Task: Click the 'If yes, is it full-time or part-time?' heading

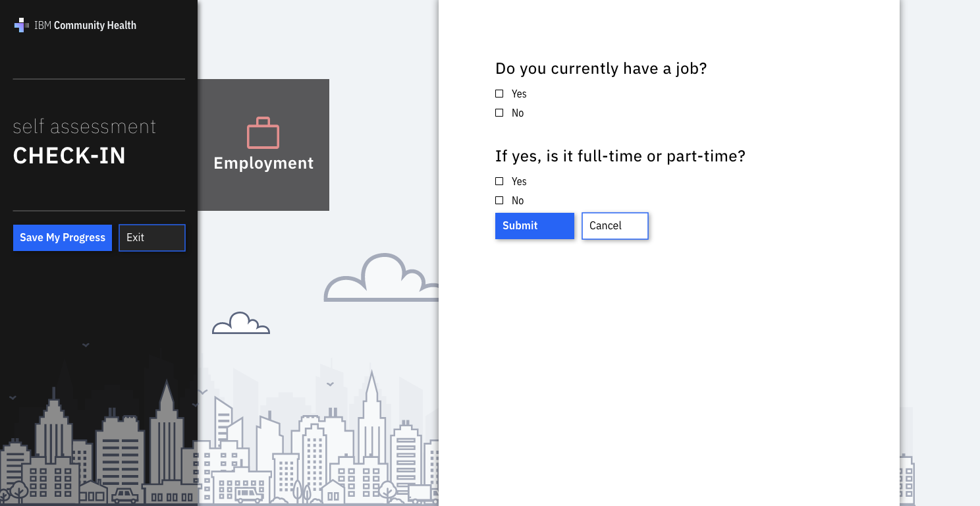Action: (x=620, y=156)
